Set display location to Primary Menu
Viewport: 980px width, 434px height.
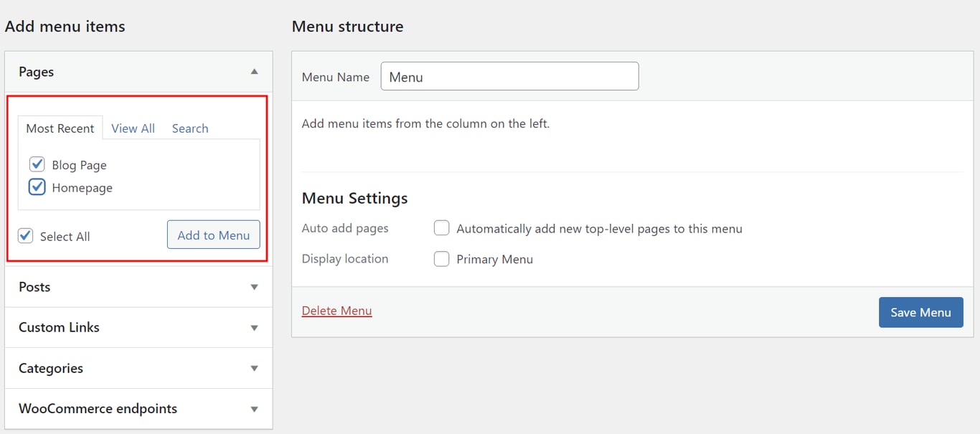click(441, 258)
